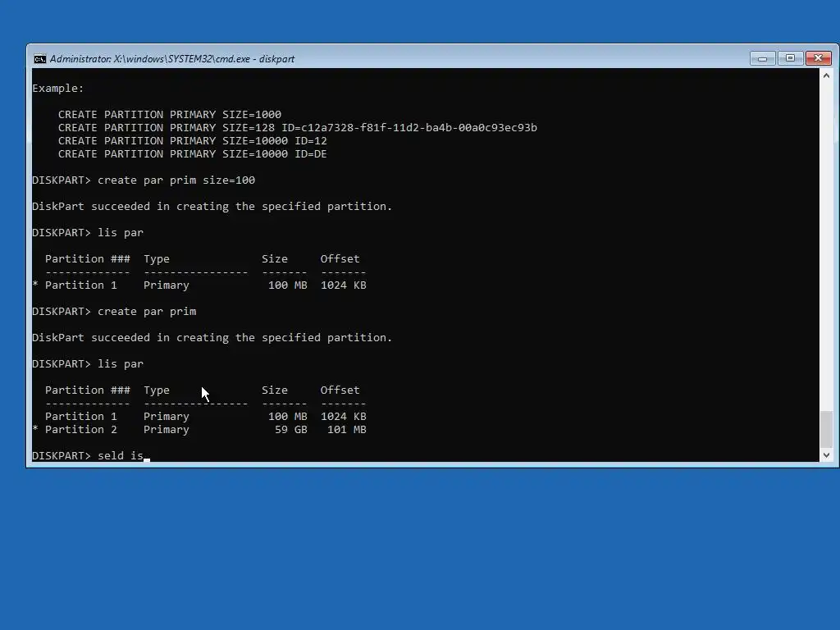
Task: Click the line containing ID=c12a7328-f81f-11d2-ba4b-00a0c93ec93b
Action: tap(297, 127)
